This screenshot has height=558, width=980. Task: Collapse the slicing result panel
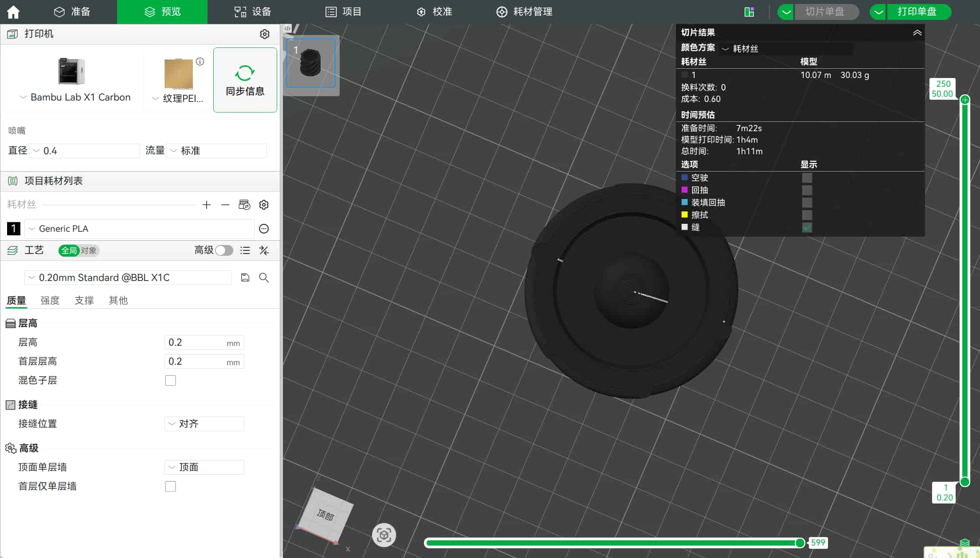pyautogui.click(x=917, y=32)
